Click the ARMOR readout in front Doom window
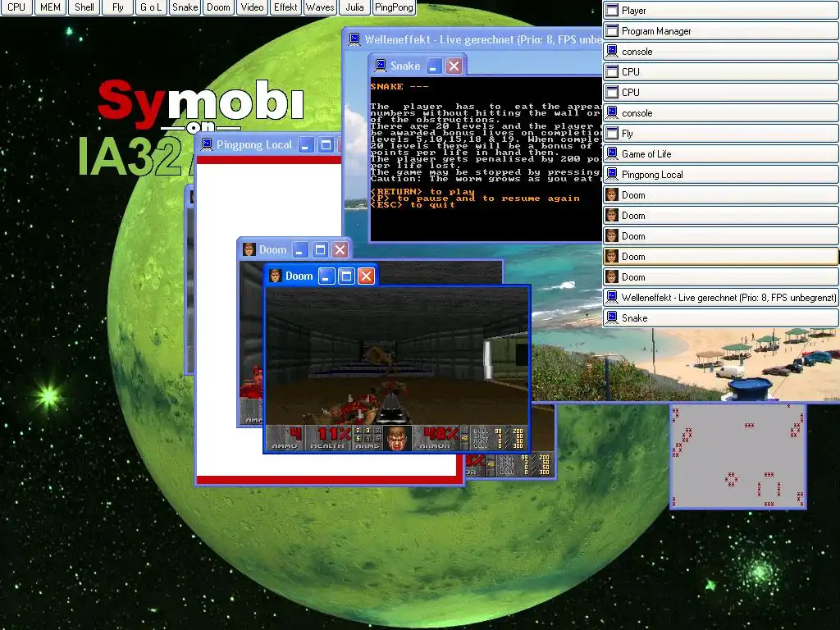The width and height of the screenshot is (840, 630). [x=436, y=438]
